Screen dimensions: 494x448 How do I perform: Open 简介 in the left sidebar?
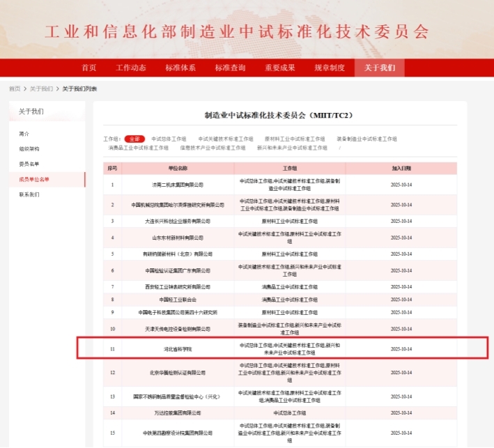pyautogui.click(x=24, y=133)
